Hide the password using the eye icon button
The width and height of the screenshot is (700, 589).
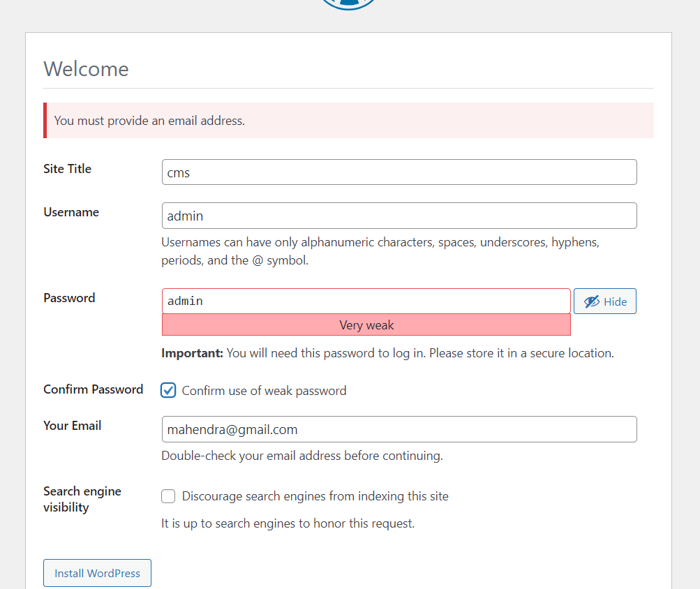coord(604,301)
